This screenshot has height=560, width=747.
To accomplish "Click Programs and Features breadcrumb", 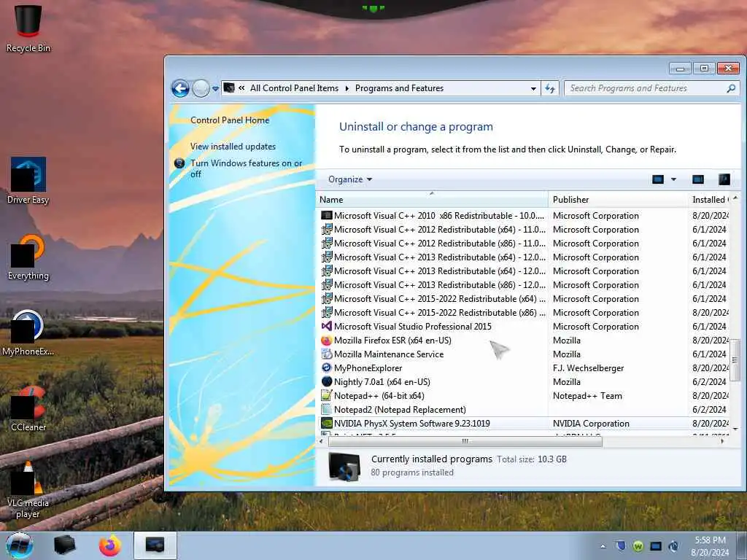I will (x=399, y=88).
